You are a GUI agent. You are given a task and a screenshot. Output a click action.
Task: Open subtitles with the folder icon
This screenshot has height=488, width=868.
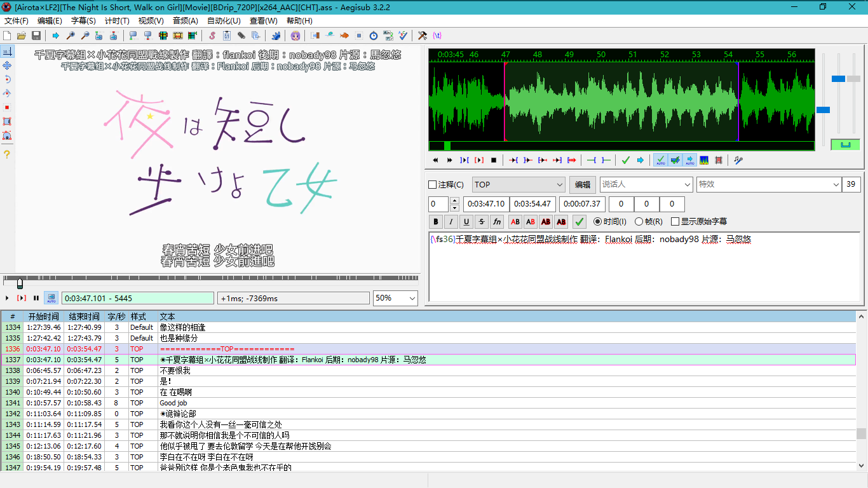click(21, 35)
